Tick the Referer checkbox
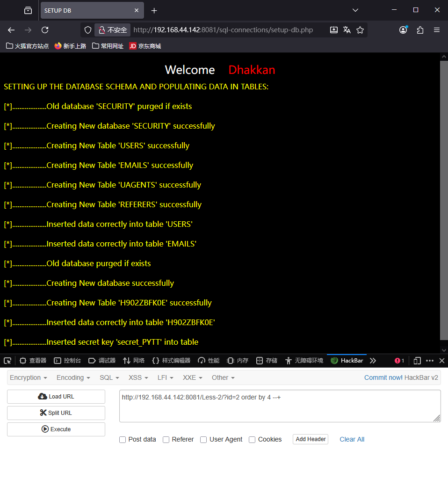Viewport: 448px width, 486px height. coord(166,440)
